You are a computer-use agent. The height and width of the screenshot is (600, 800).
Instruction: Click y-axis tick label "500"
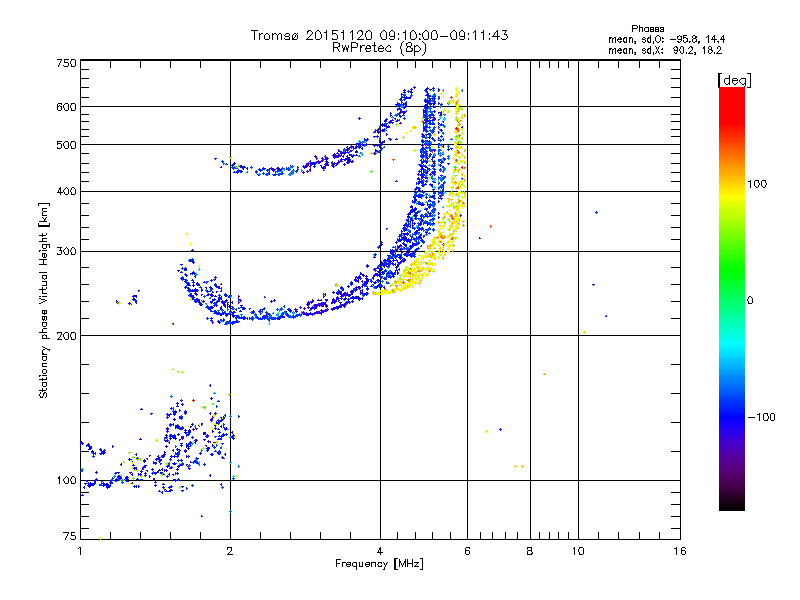[66, 145]
